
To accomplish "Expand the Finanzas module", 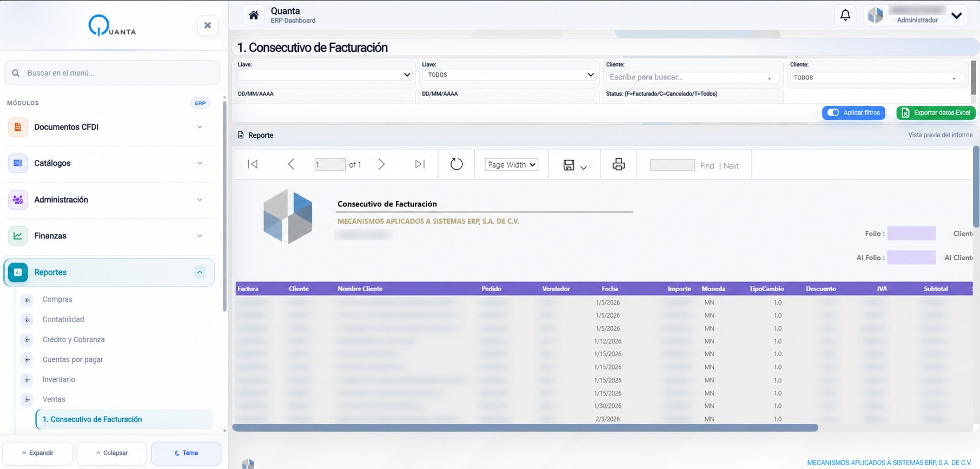I will point(200,236).
